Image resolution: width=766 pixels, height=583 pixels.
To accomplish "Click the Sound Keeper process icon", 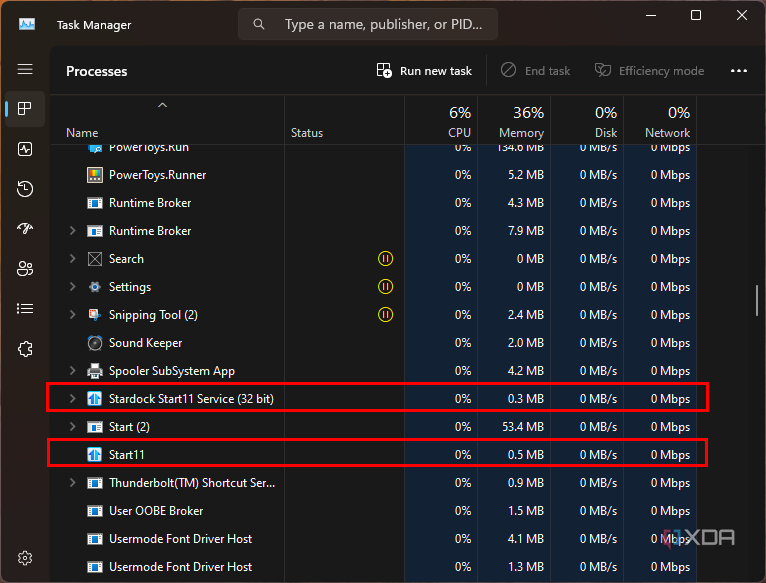I will point(95,343).
